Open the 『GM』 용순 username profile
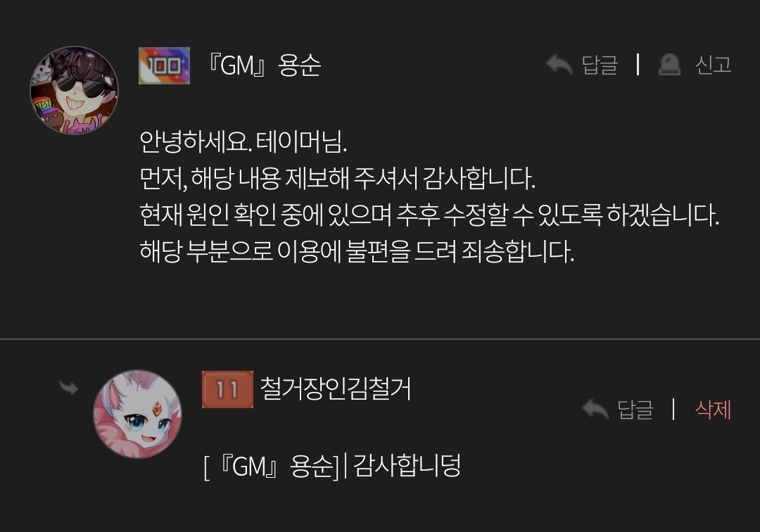The width and height of the screenshot is (760, 532). [x=264, y=65]
